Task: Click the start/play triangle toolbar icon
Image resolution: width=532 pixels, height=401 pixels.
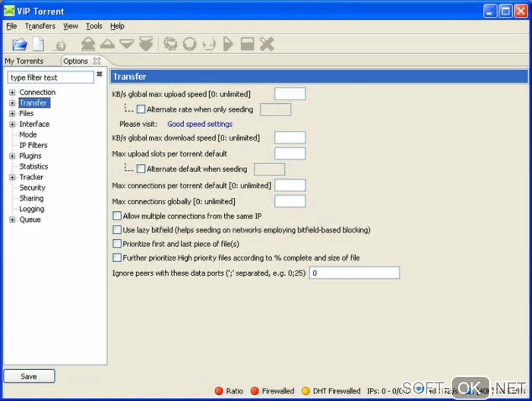Action: (x=228, y=44)
